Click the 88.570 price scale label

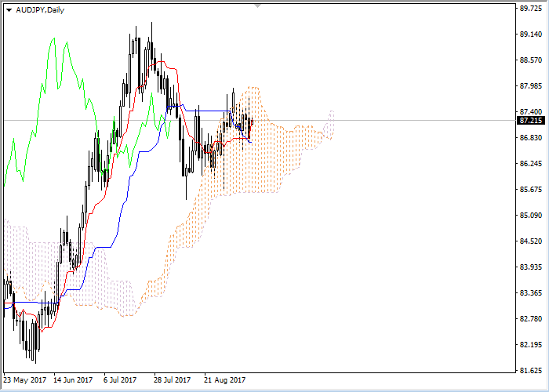click(x=531, y=60)
